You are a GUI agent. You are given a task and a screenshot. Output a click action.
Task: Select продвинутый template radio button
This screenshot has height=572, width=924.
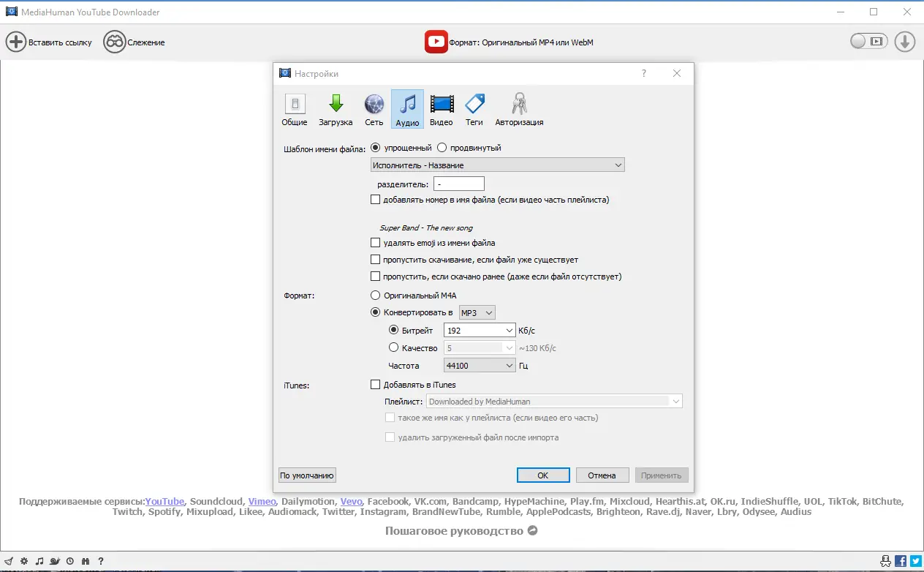pyautogui.click(x=442, y=148)
